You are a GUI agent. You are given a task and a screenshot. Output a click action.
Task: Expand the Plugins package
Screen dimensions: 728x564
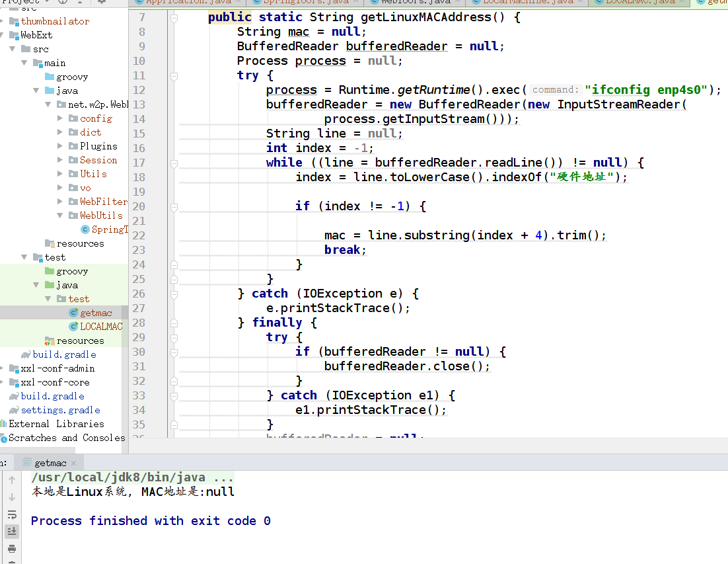[x=59, y=146]
